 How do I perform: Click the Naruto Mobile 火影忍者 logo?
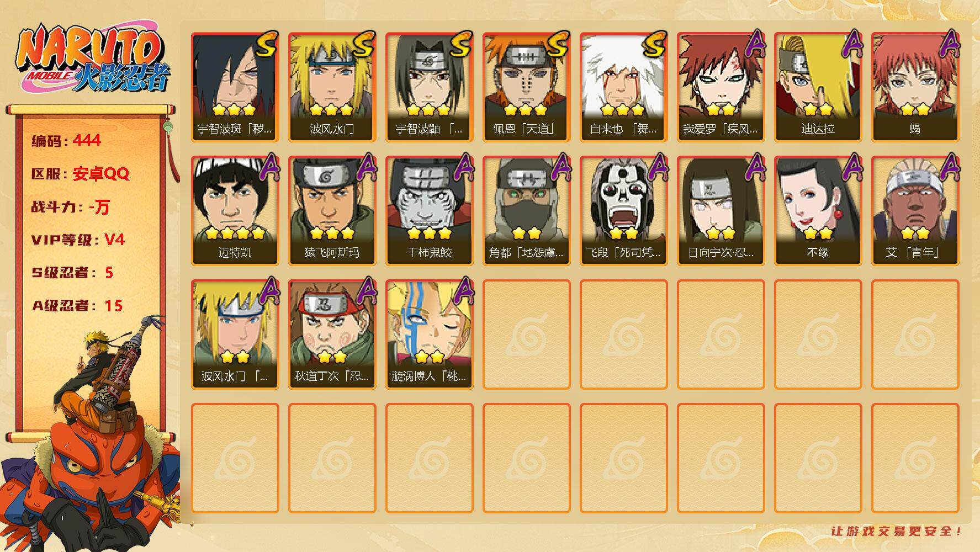(93, 60)
